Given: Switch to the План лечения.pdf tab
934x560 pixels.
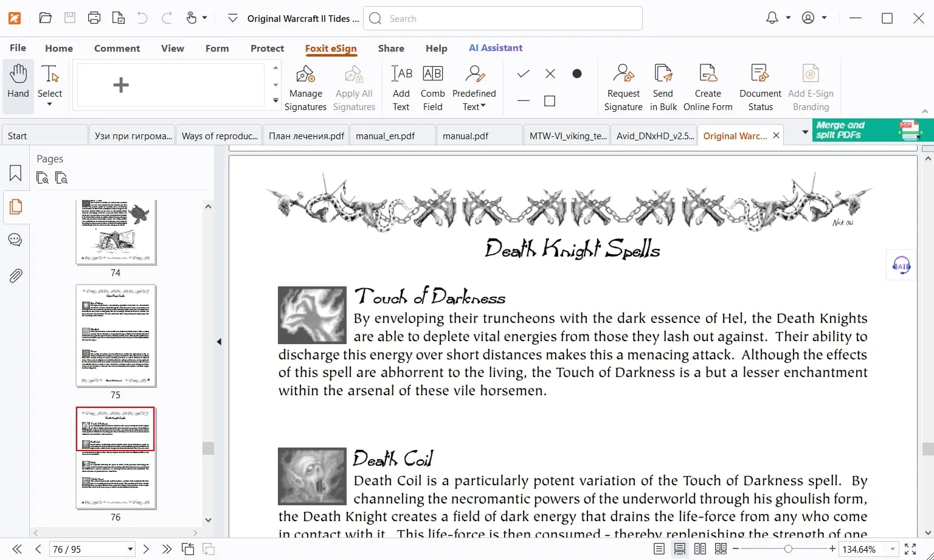Looking at the screenshot, I should (x=306, y=136).
